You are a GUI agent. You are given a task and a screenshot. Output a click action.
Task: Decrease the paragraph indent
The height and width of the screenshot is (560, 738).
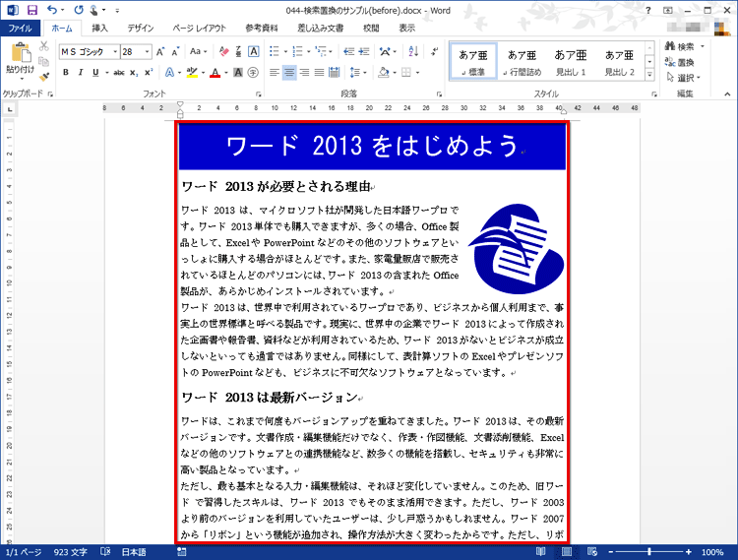348,51
